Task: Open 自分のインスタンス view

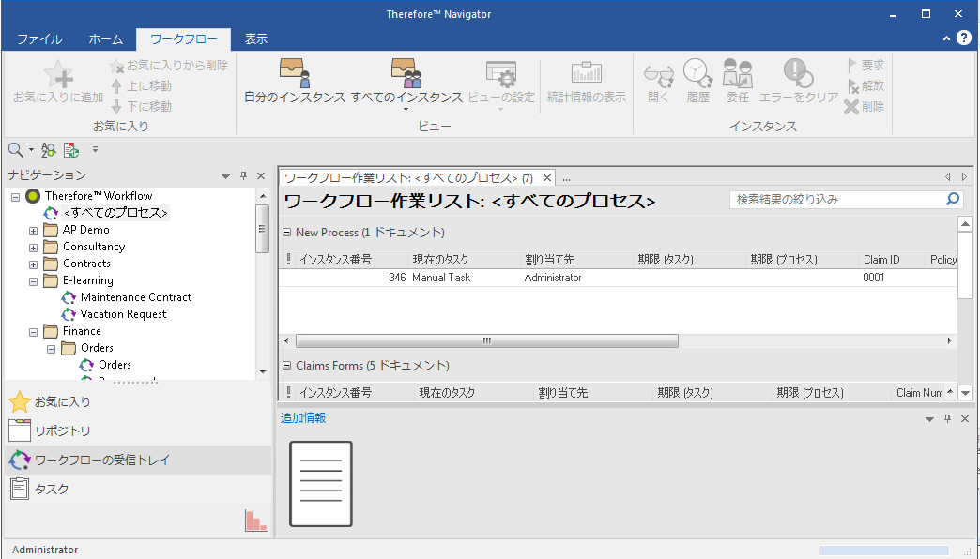Action: tap(295, 82)
